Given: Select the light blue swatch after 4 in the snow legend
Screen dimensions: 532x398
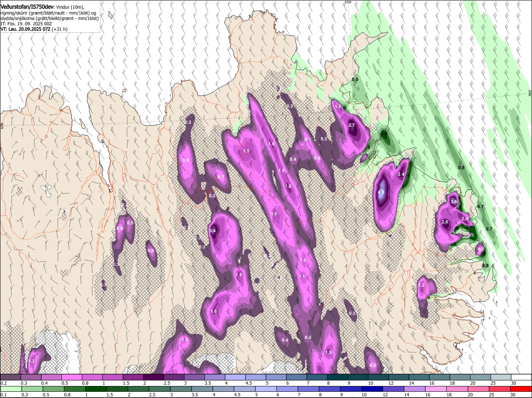Looking at the screenshot, I should point(236,377).
